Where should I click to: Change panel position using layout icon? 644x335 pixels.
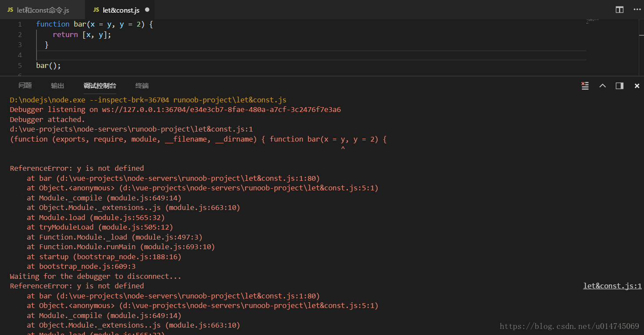pyautogui.click(x=619, y=85)
